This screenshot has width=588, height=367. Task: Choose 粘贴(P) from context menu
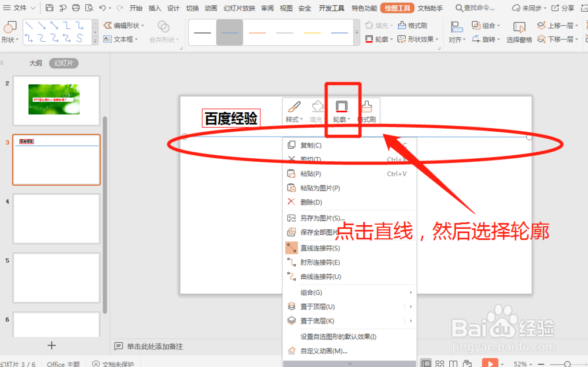(349, 174)
